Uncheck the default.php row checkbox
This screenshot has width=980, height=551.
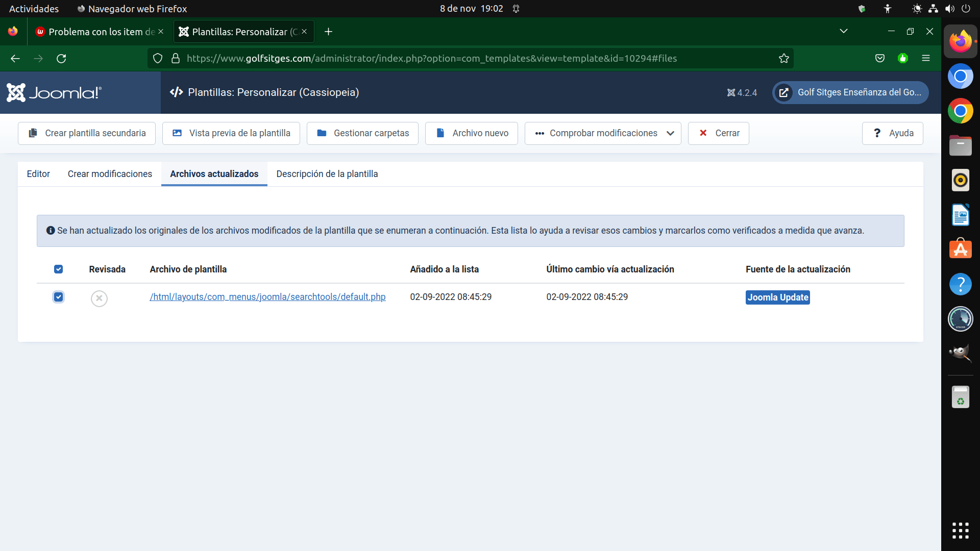[59, 297]
